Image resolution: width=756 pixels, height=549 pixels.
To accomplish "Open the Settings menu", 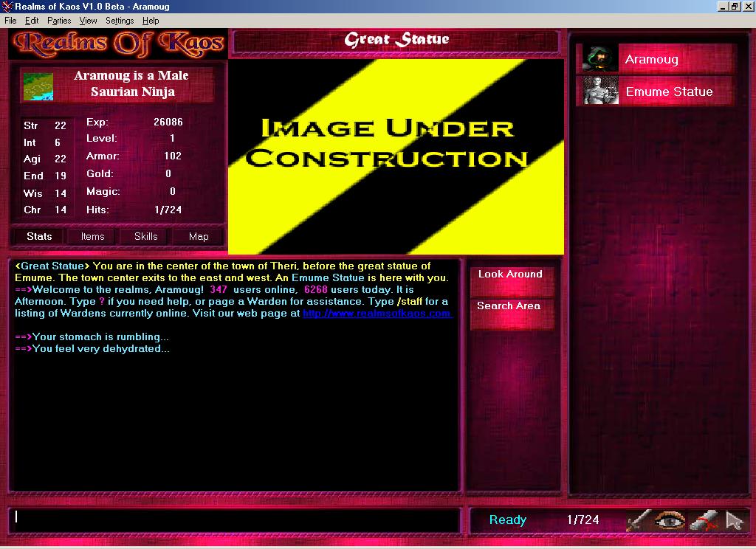I will tap(120, 21).
